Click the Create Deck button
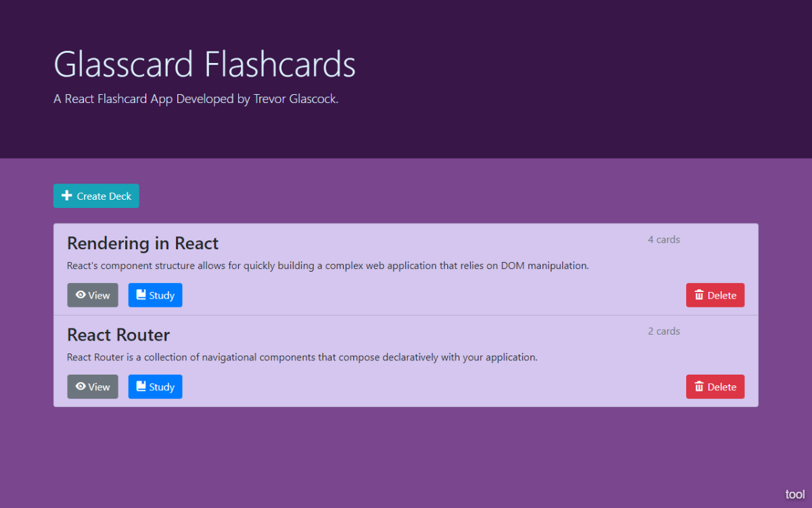 96,196
